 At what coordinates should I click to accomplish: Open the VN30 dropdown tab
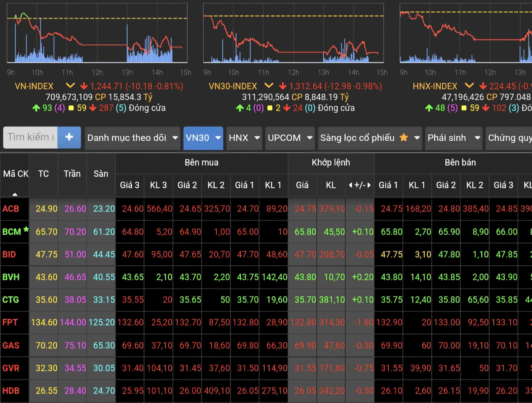(203, 138)
